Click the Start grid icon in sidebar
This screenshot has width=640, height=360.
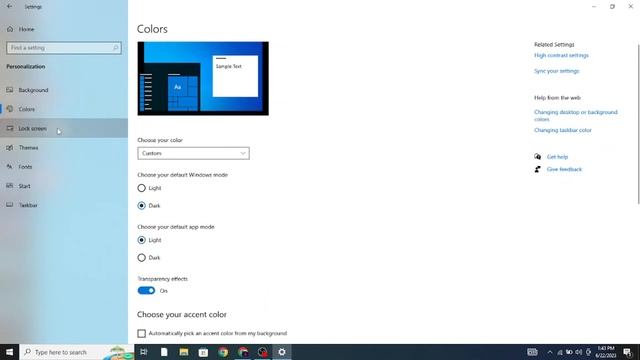click(10, 186)
